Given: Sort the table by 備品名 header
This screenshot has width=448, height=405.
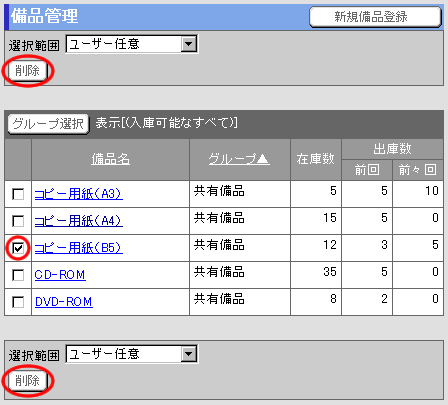Looking at the screenshot, I should [x=110, y=159].
